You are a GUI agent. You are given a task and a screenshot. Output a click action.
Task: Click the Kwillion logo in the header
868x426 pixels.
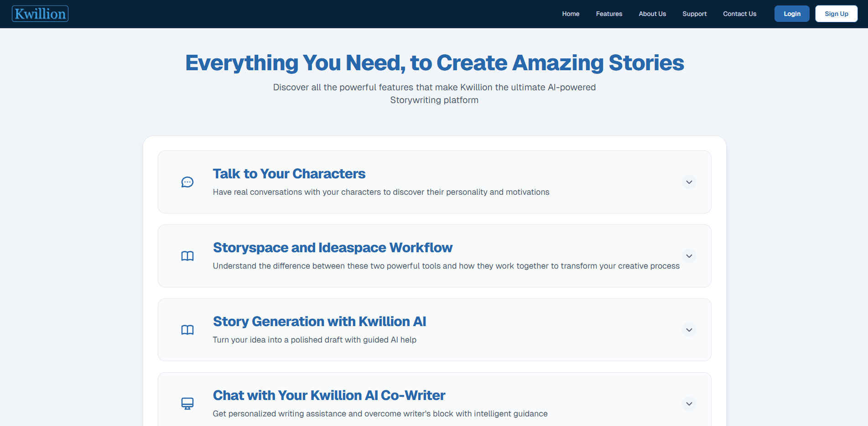[x=40, y=13]
